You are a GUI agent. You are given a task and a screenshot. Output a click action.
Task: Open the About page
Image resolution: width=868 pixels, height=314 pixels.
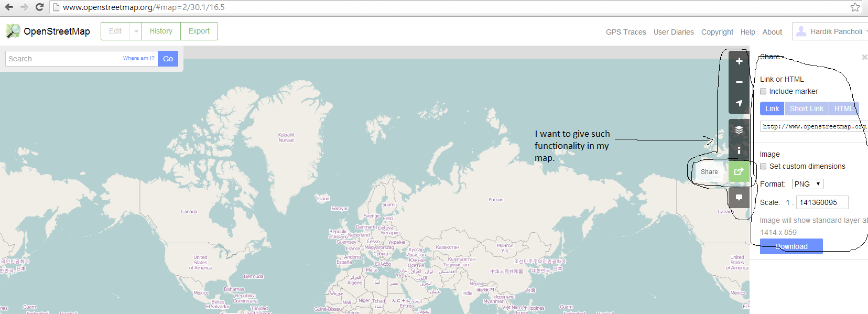coord(772,32)
